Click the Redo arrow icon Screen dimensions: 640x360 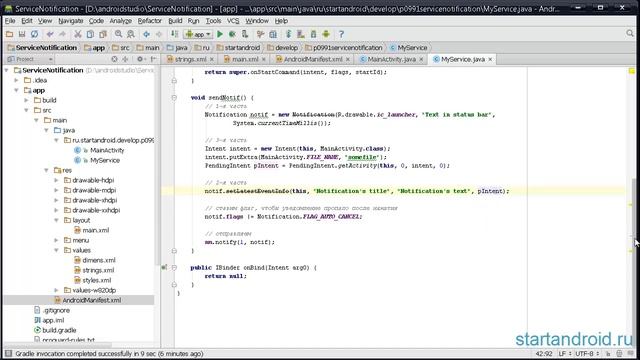pos(62,34)
